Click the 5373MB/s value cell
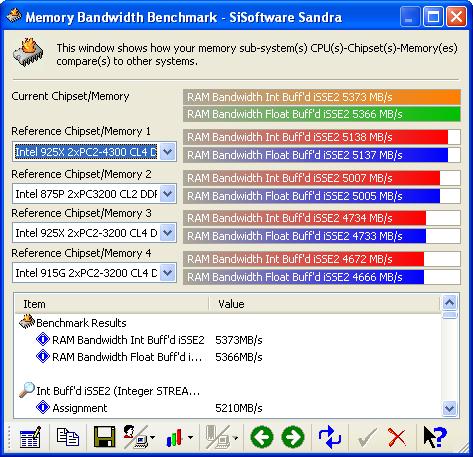Viewport: 473px width, 457px height. click(239, 340)
